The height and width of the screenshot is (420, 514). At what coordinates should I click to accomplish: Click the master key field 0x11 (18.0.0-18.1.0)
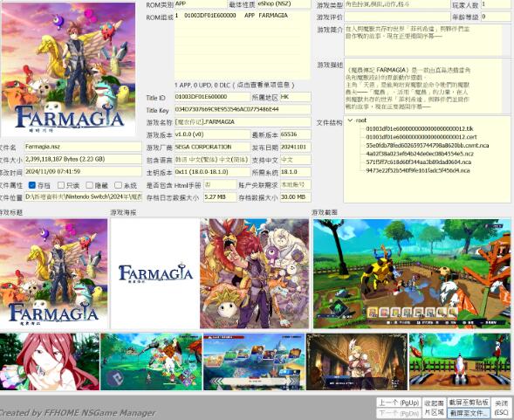coord(212,172)
